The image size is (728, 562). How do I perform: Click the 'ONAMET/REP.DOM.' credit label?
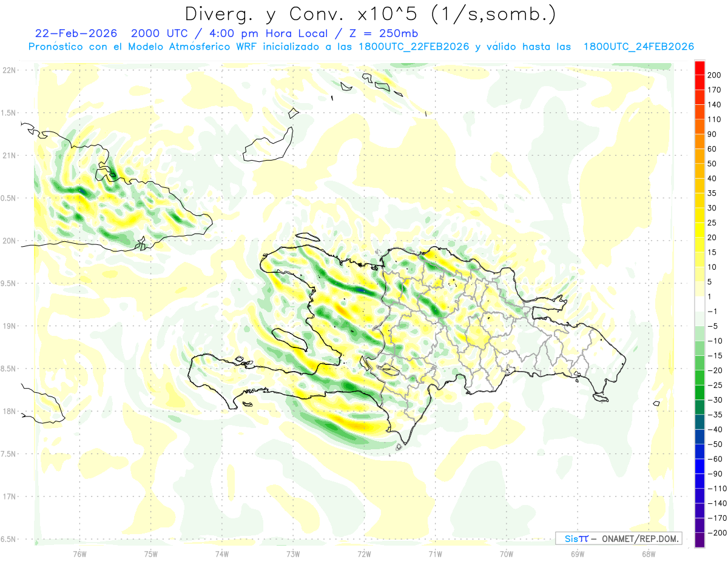(x=639, y=538)
